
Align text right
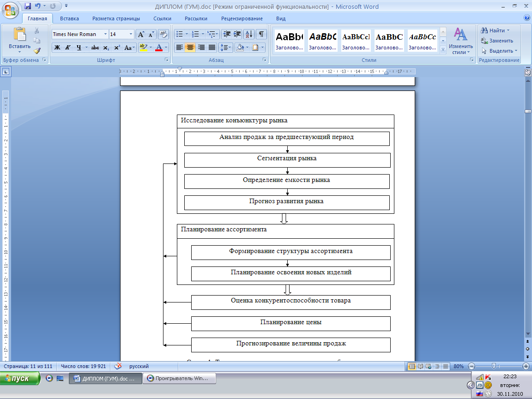[x=201, y=48]
